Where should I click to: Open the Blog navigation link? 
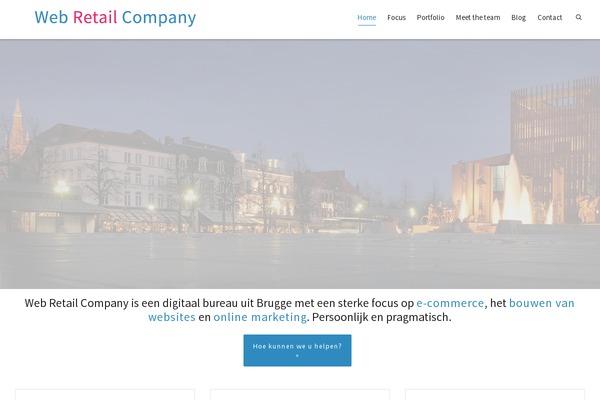pyautogui.click(x=518, y=18)
